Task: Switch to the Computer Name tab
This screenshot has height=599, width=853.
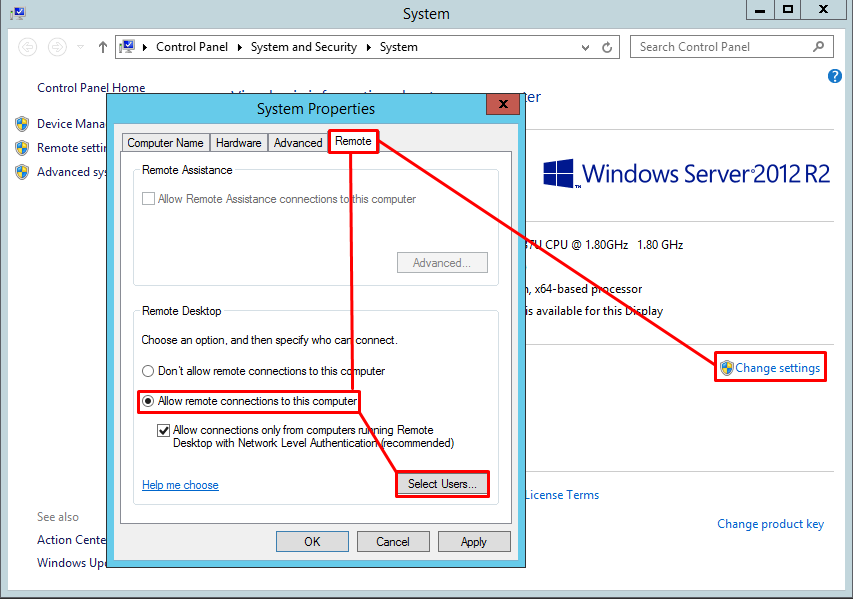Action: click(x=165, y=142)
